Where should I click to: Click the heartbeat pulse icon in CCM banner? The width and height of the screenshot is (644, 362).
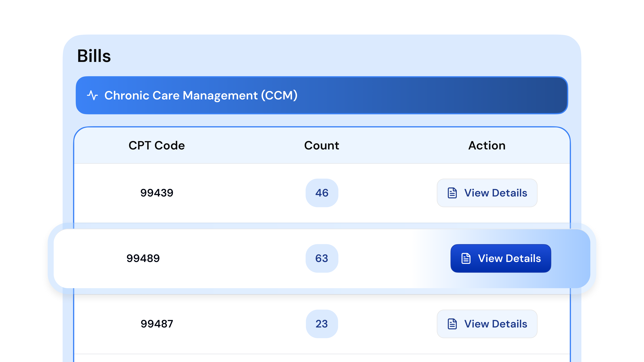[92, 95]
